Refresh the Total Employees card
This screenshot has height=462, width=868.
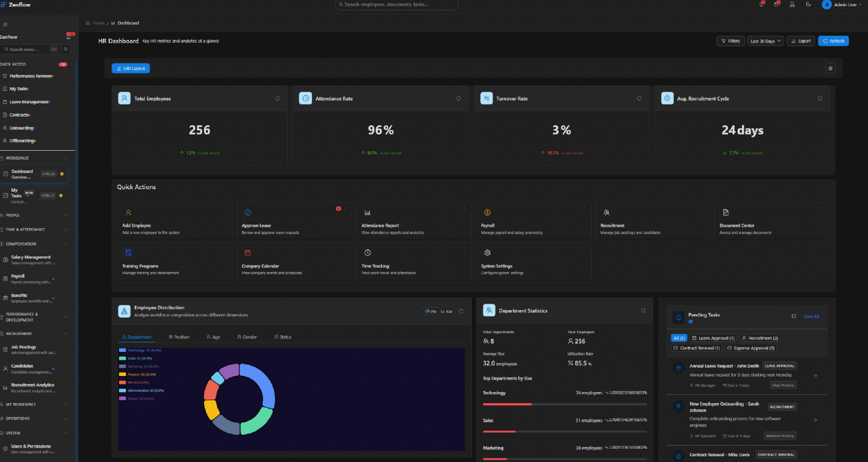tap(277, 99)
